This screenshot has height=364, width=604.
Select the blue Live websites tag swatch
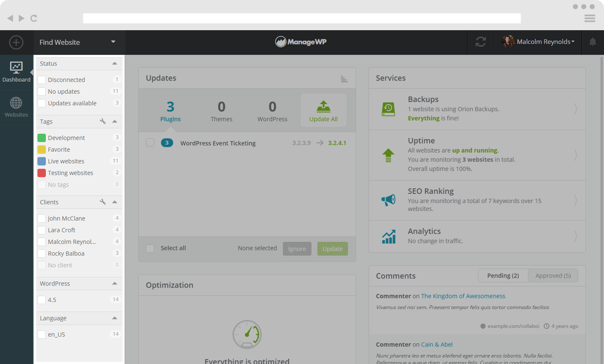pyautogui.click(x=42, y=161)
